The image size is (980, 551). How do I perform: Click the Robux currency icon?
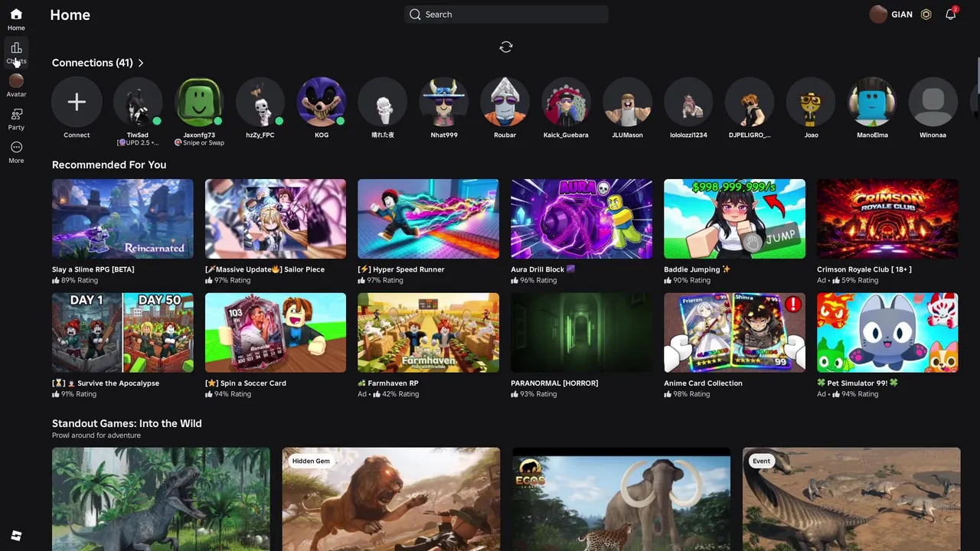click(x=926, y=15)
